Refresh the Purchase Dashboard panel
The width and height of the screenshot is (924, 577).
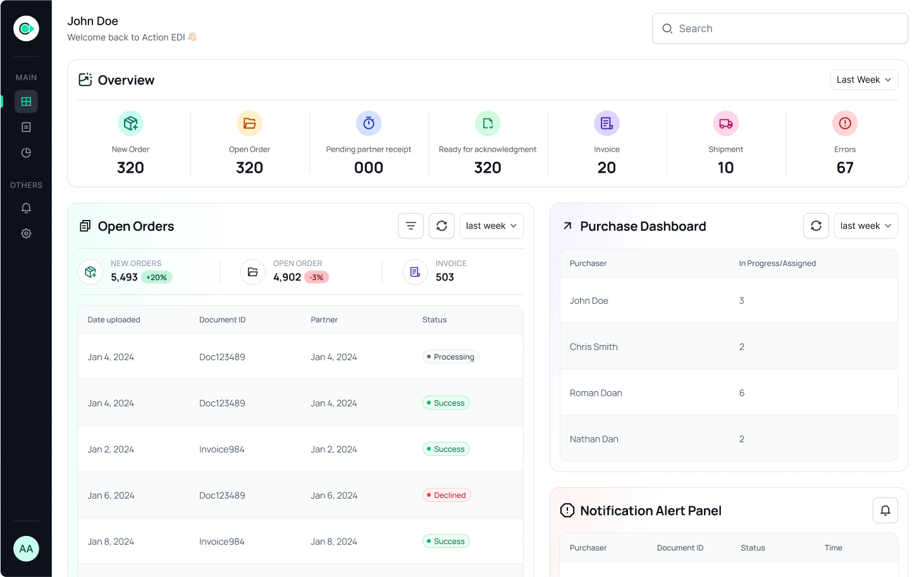[x=816, y=226]
